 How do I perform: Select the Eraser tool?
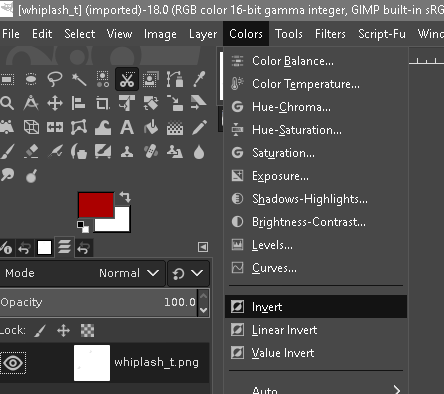pyautogui.click(x=31, y=152)
